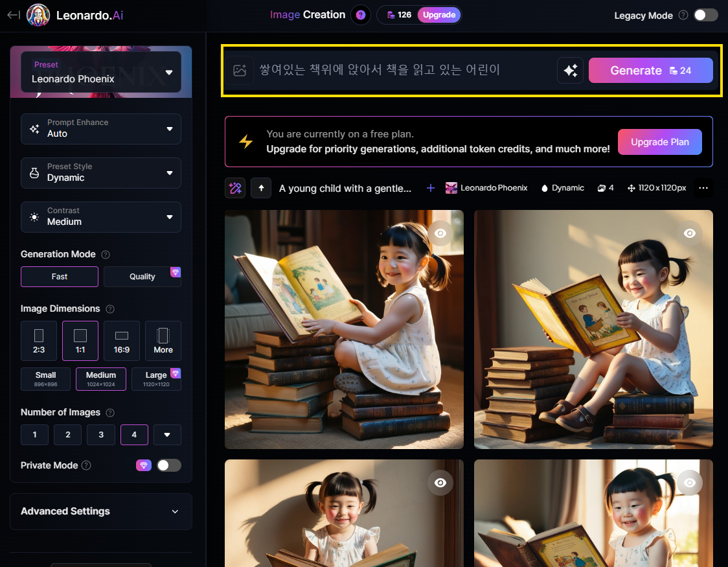Viewport: 728px width, 567px height.
Task: Open third image of girl with pigtails
Action: (344, 513)
